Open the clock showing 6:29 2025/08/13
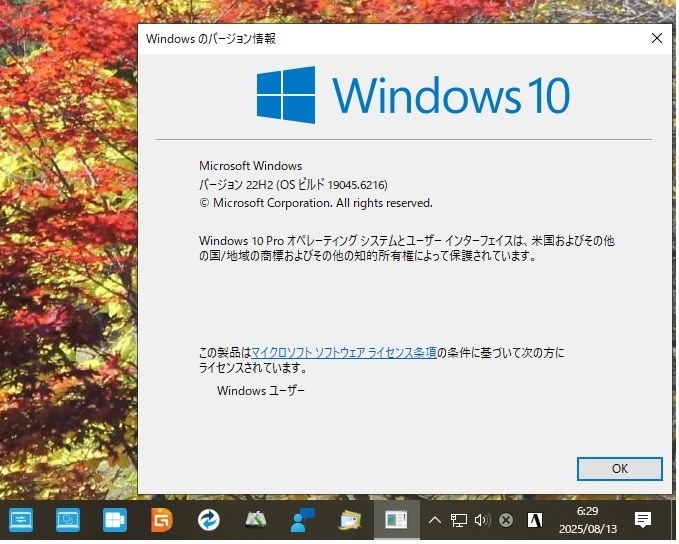This screenshot has height=544, width=679. click(588, 520)
